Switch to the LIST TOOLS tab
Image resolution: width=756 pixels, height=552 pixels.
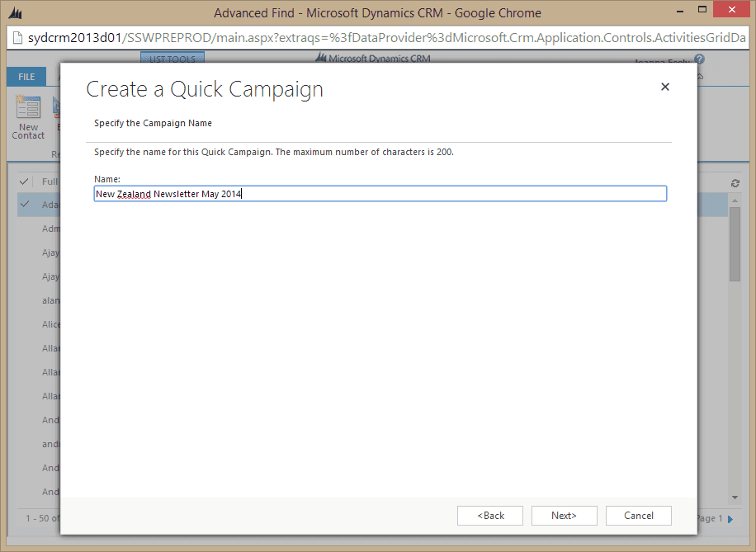point(172,59)
